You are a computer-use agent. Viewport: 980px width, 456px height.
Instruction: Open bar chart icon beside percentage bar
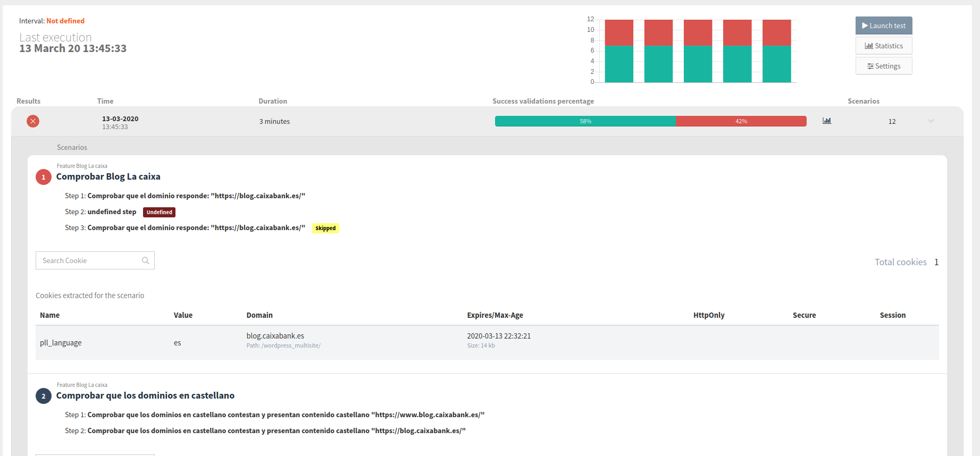[x=827, y=121]
